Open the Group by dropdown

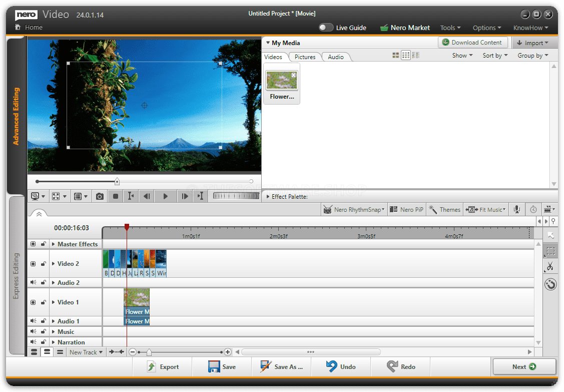click(x=533, y=56)
